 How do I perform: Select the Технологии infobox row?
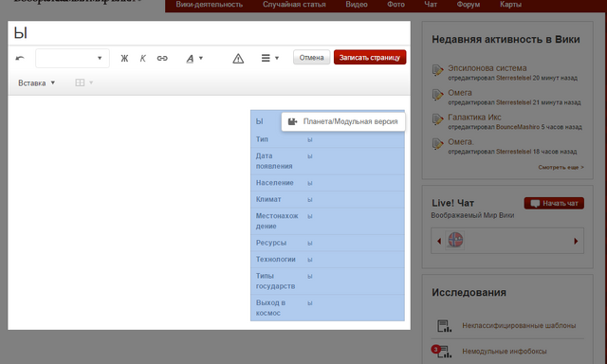click(327, 259)
